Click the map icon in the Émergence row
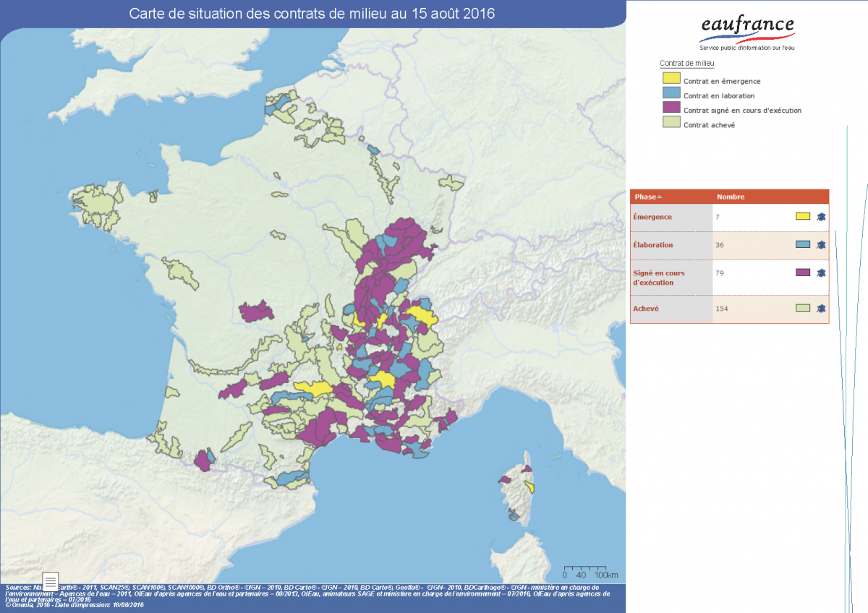868x613 pixels. (821, 216)
